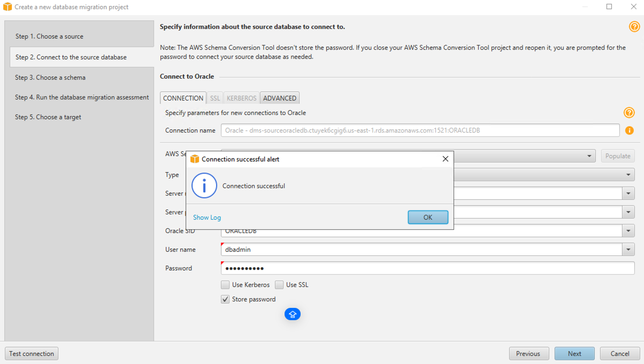Click the orange box icon in the alert title
This screenshot has height=364, width=644.
[195, 159]
